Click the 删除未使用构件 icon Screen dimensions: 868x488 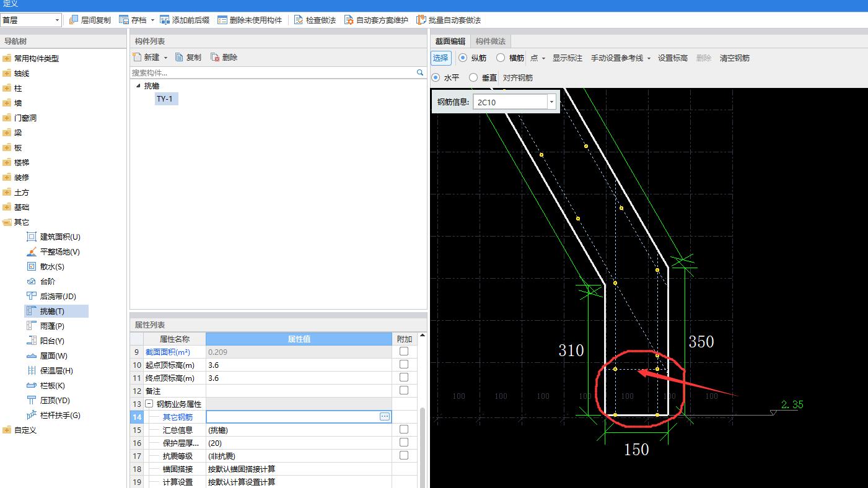point(222,20)
